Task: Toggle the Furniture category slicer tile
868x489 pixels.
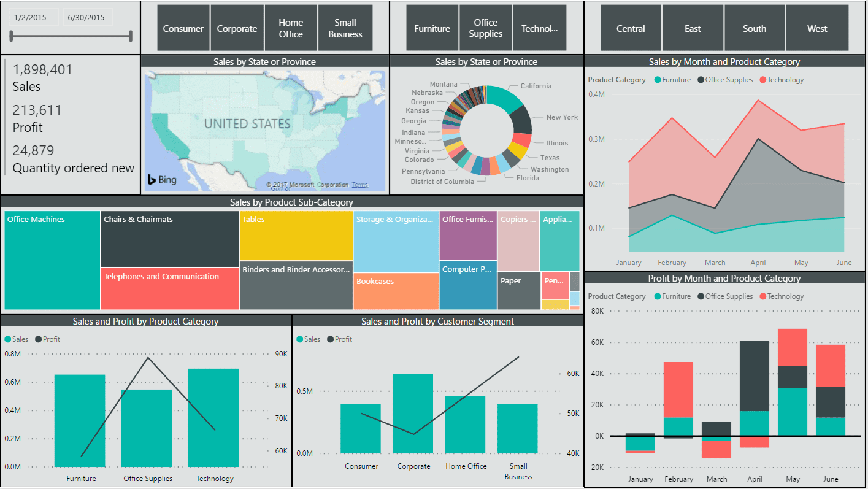Action: point(432,28)
